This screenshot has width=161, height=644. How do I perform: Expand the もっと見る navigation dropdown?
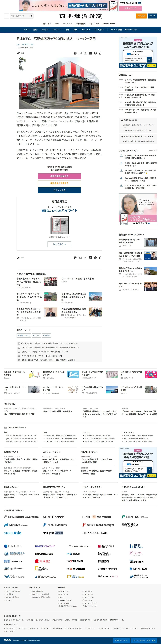pos(99,30)
